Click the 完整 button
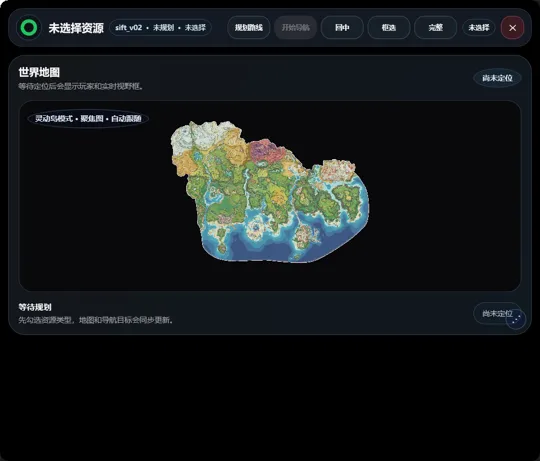The width and height of the screenshot is (540, 461). click(435, 28)
